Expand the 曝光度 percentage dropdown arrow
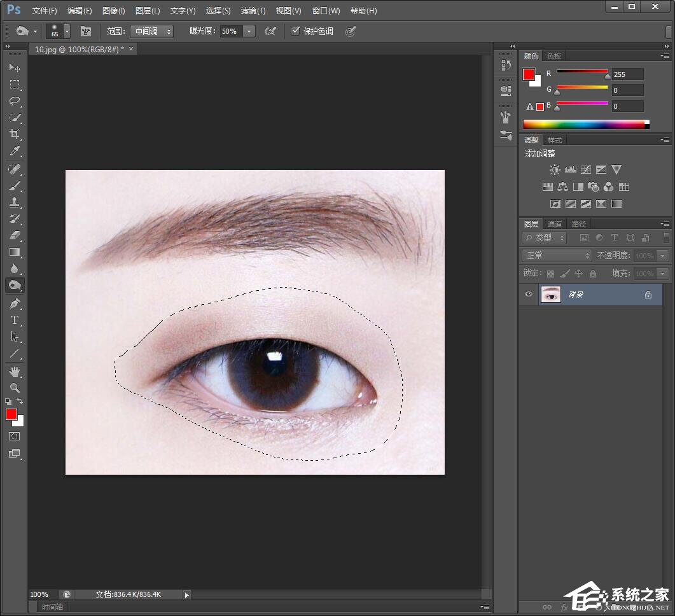The height and width of the screenshot is (616, 675). [x=249, y=31]
